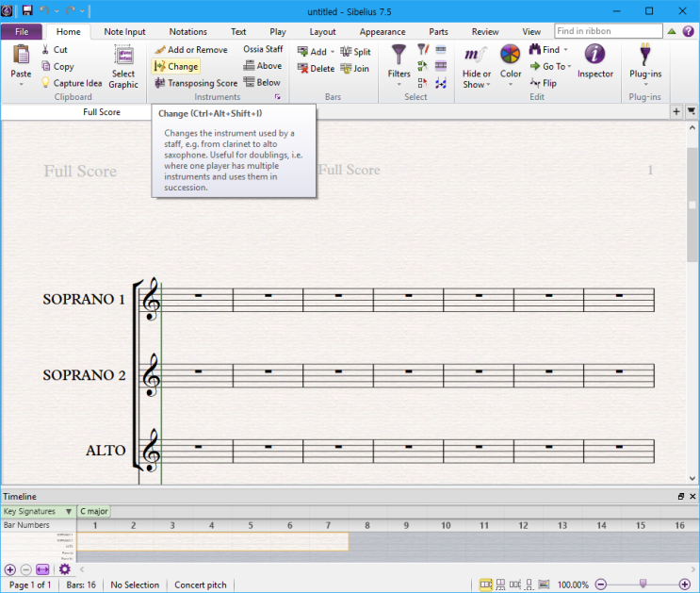700x593 pixels.
Task: Open the Color wheel dropdown
Action: tap(511, 66)
